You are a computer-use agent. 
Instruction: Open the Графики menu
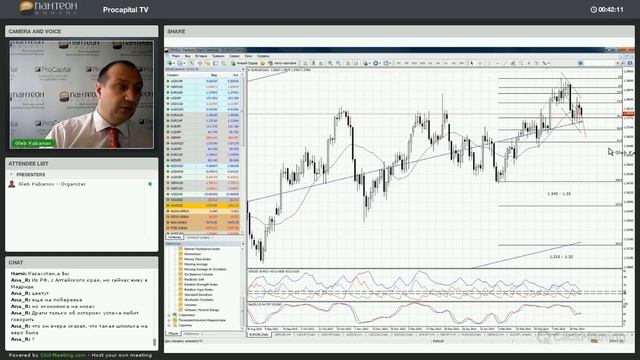pos(218,56)
